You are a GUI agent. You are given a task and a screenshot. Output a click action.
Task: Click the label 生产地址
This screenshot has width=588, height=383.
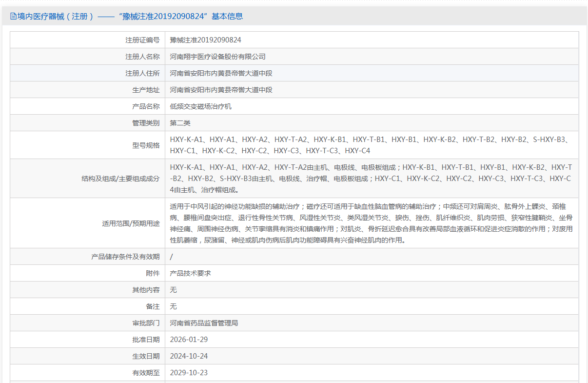[x=146, y=90]
